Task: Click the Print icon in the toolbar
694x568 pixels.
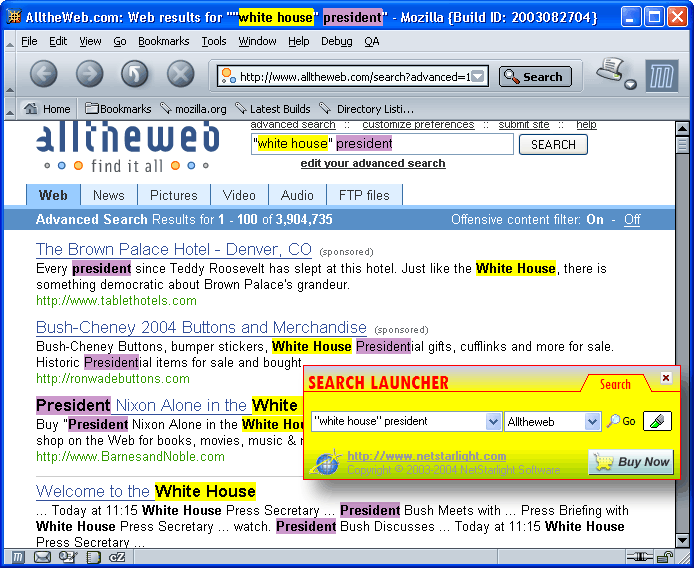Action: 610,70
